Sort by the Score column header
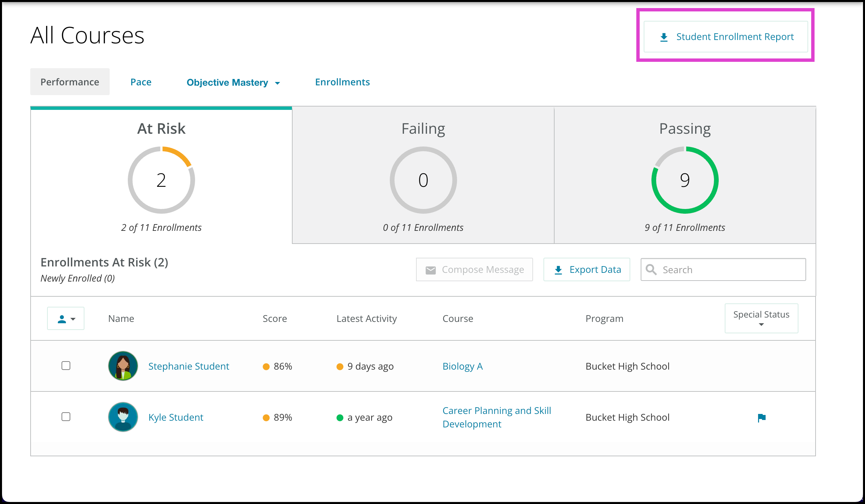Viewport: 865px width, 504px height. pyautogui.click(x=275, y=319)
